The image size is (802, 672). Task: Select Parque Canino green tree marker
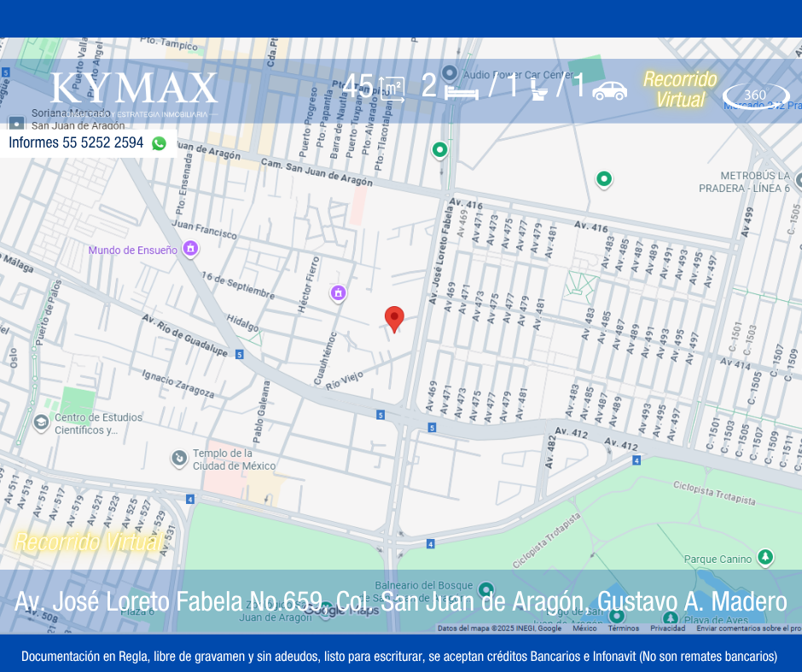[x=765, y=558]
